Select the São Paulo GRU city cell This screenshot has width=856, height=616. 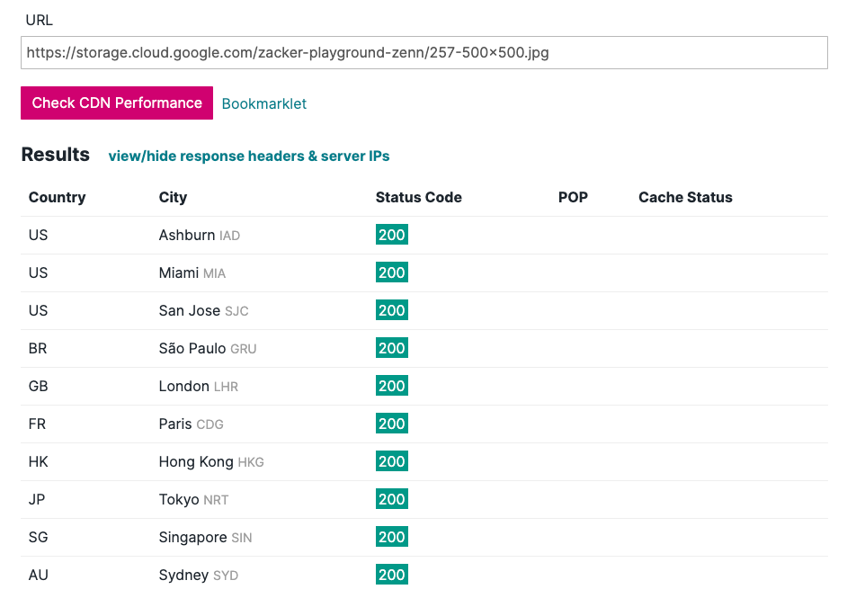click(x=208, y=348)
